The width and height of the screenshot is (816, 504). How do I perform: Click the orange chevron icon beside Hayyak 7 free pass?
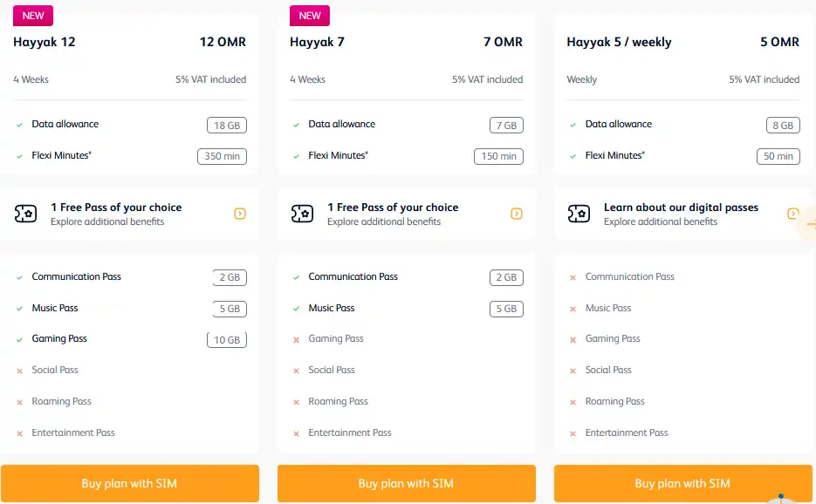click(x=516, y=213)
